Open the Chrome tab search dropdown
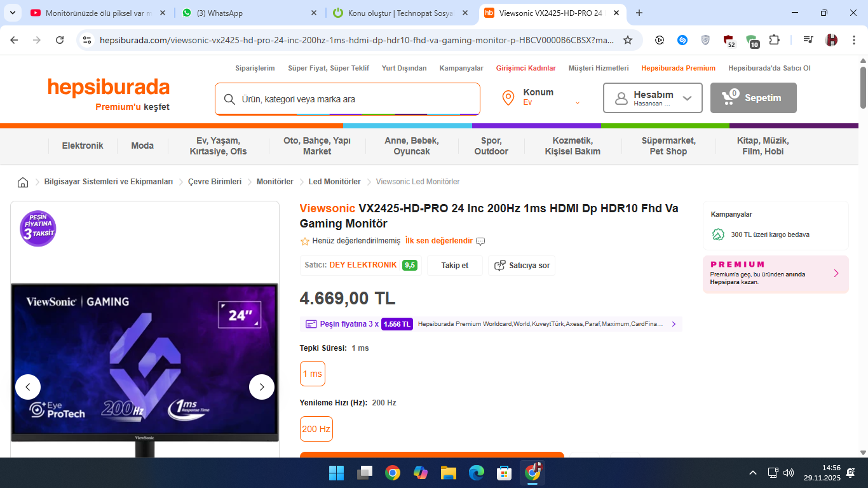The height and width of the screenshot is (488, 868). 12,13
